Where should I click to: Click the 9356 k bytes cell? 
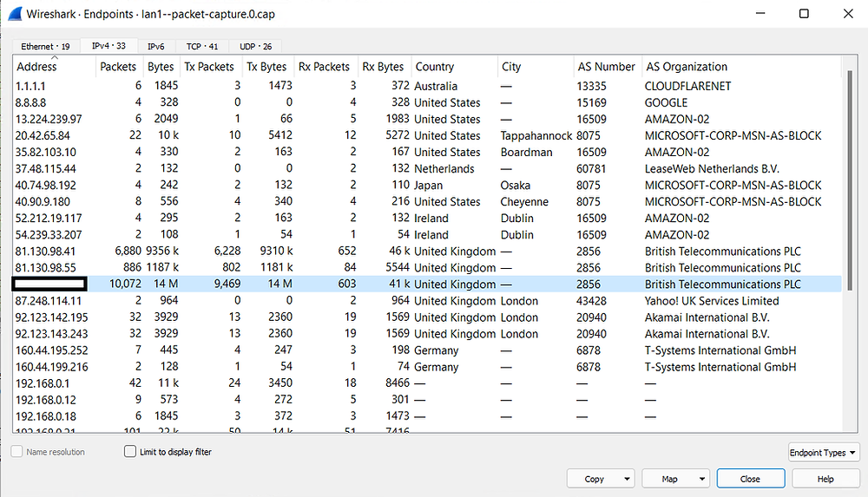click(162, 252)
